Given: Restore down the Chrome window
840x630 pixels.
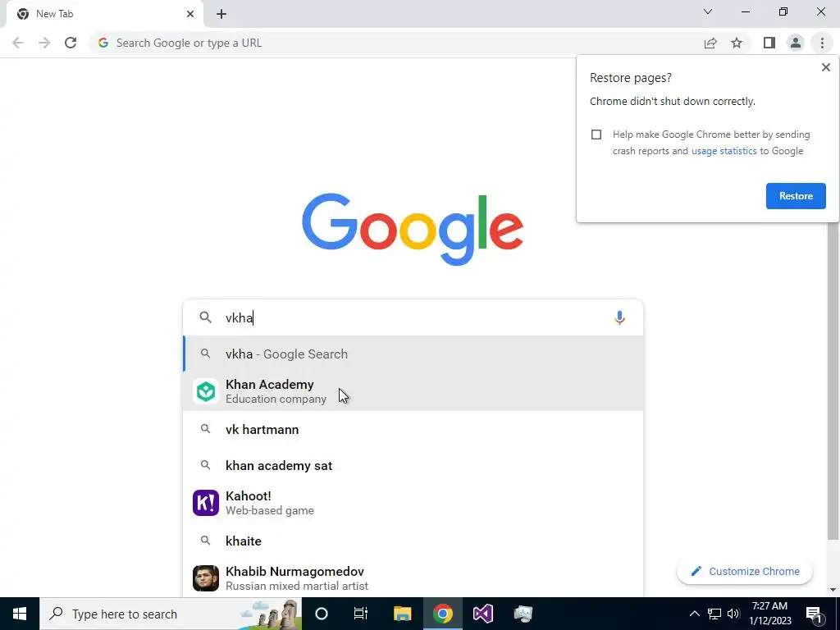Looking at the screenshot, I should point(783,11).
